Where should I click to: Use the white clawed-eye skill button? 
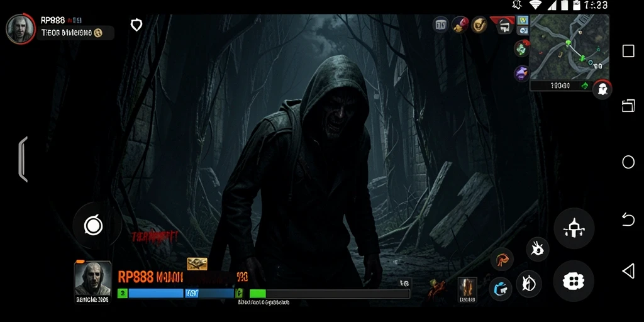click(537, 249)
